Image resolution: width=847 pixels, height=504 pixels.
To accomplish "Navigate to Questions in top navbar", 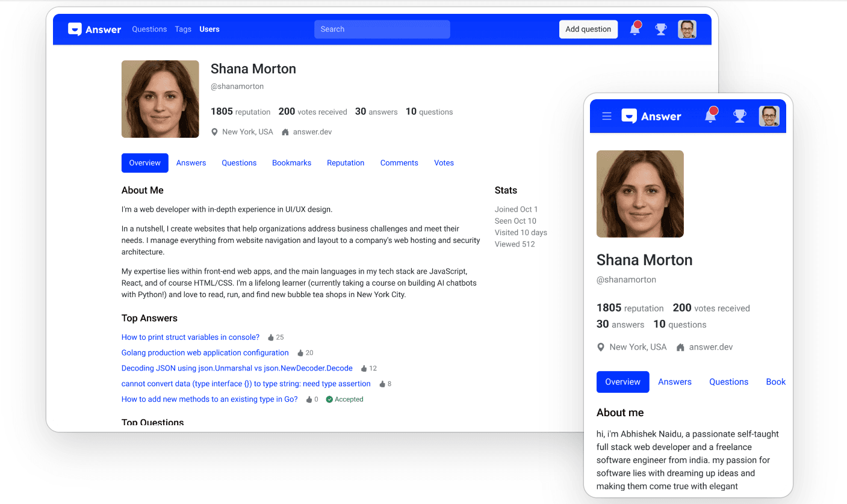I will coord(149,29).
